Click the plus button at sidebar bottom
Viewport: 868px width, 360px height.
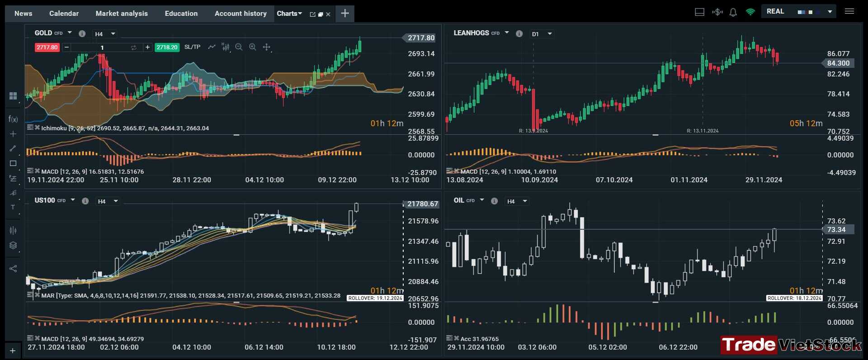[x=13, y=351]
